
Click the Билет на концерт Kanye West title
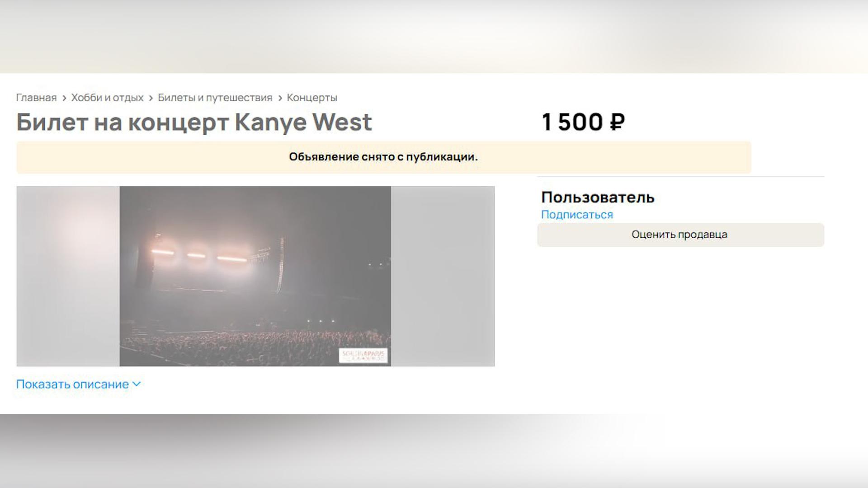coord(194,122)
